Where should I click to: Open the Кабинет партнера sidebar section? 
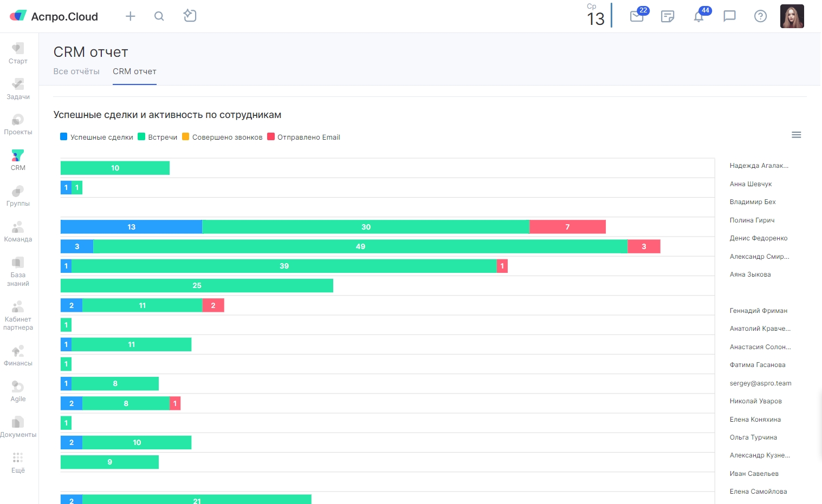click(18, 316)
